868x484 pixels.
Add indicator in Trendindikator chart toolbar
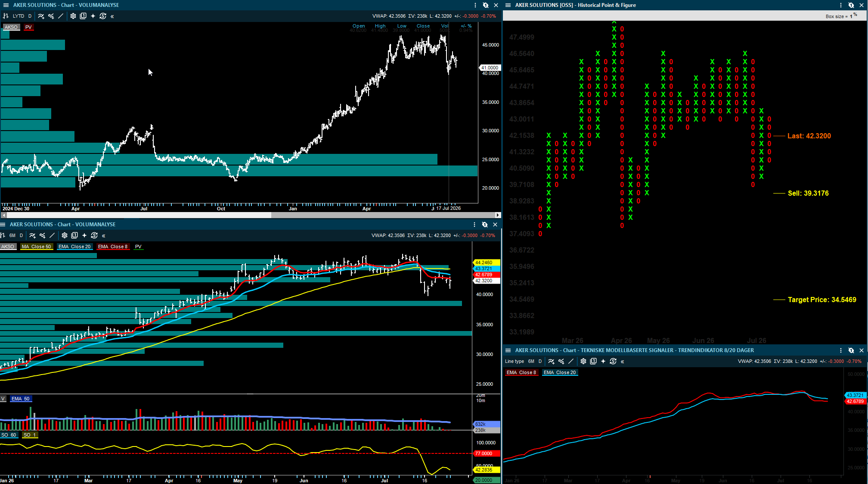[x=551, y=361]
